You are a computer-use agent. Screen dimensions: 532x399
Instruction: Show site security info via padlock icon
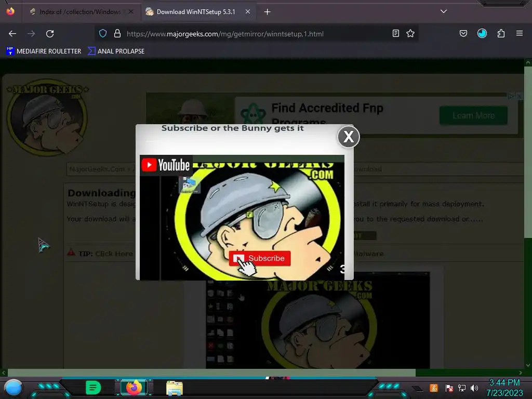click(117, 34)
